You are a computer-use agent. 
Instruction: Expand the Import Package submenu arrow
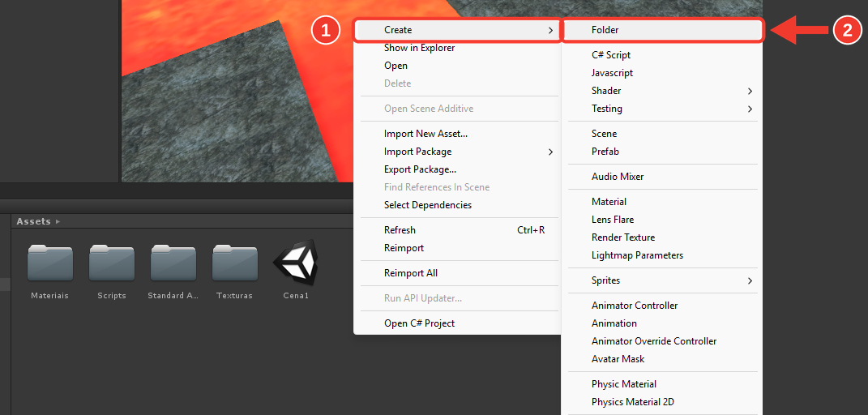tap(550, 152)
